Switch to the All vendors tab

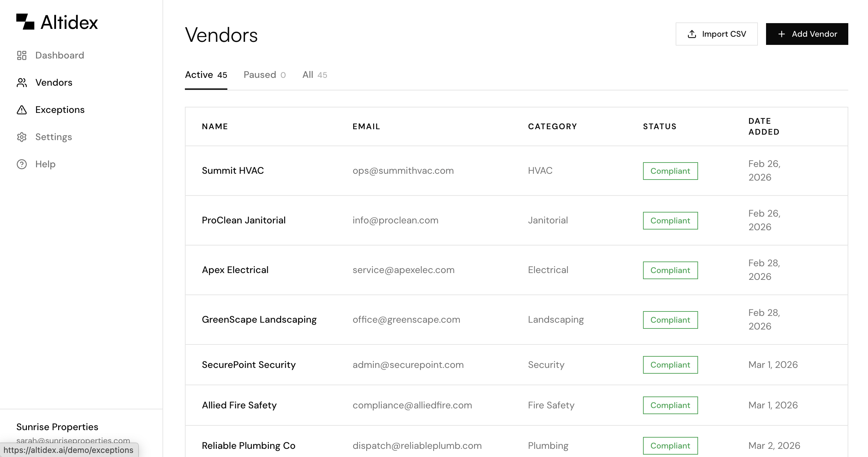[314, 75]
